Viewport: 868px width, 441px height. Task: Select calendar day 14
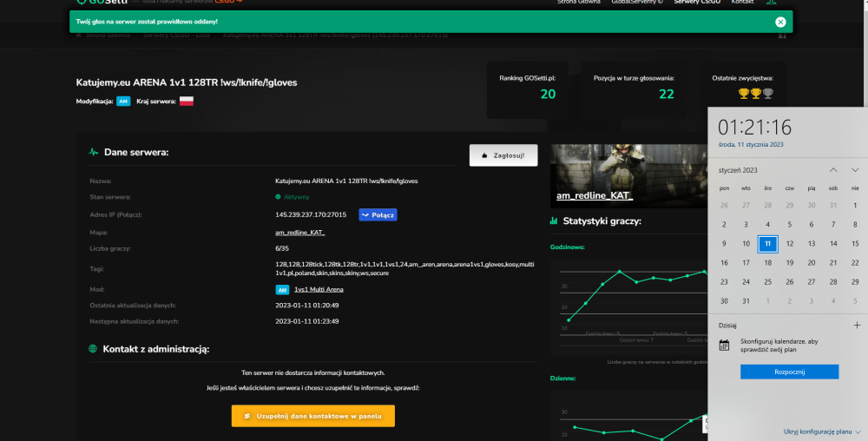pos(833,243)
